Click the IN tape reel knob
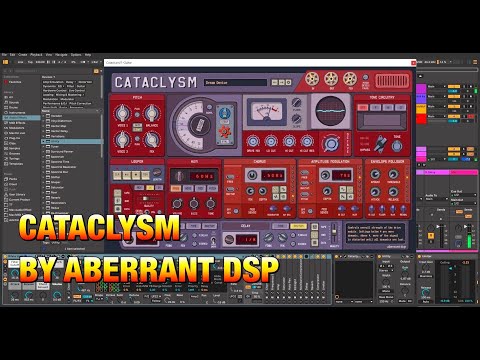 [312, 79]
